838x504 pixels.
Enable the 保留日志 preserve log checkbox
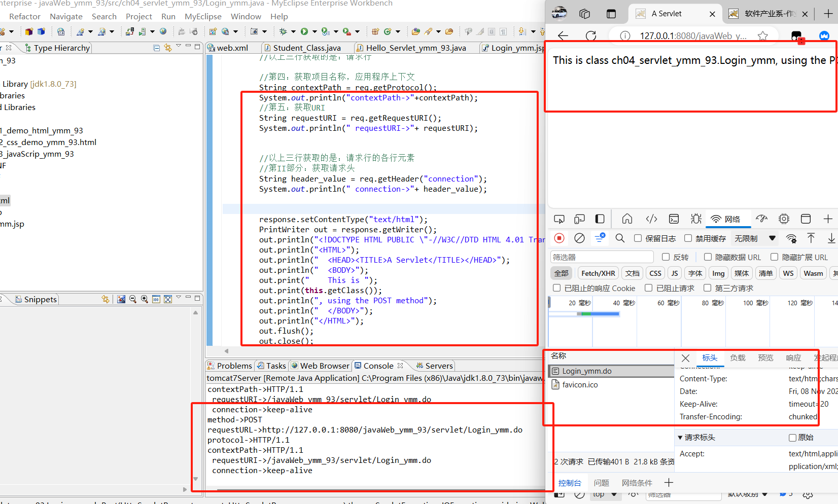638,238
